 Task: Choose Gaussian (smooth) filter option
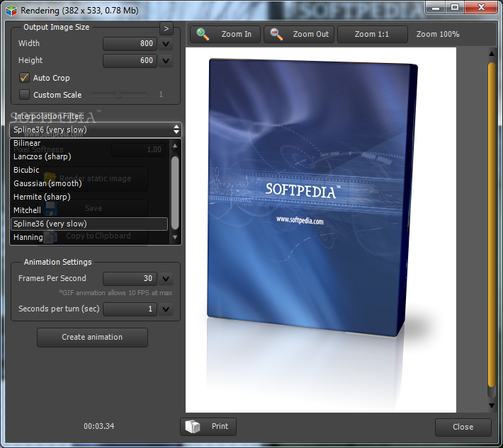tap(89, 183)
